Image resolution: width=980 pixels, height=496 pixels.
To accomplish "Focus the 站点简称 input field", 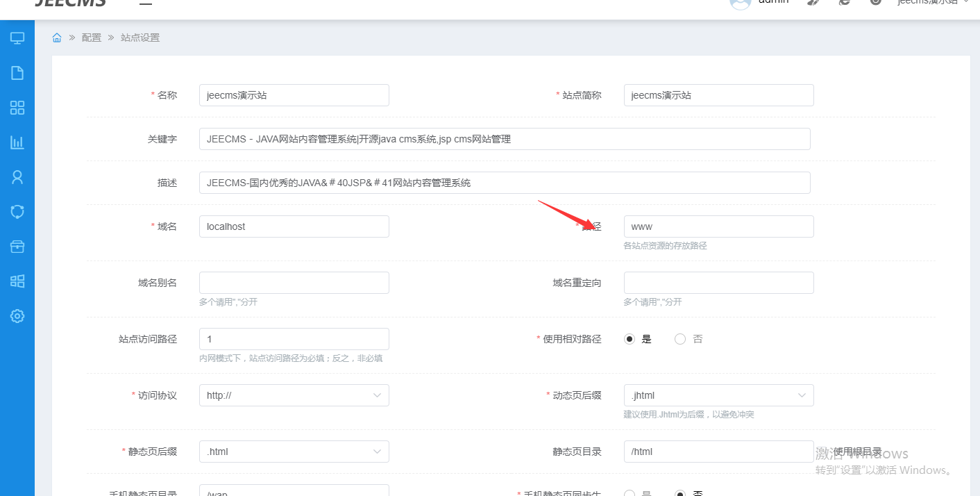I will pos(719,95).
